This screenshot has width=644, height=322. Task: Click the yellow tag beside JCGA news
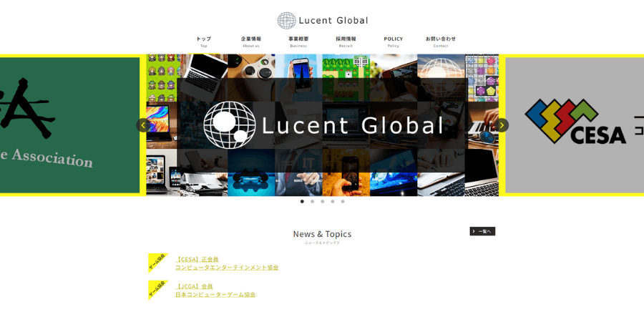(157, 290)
